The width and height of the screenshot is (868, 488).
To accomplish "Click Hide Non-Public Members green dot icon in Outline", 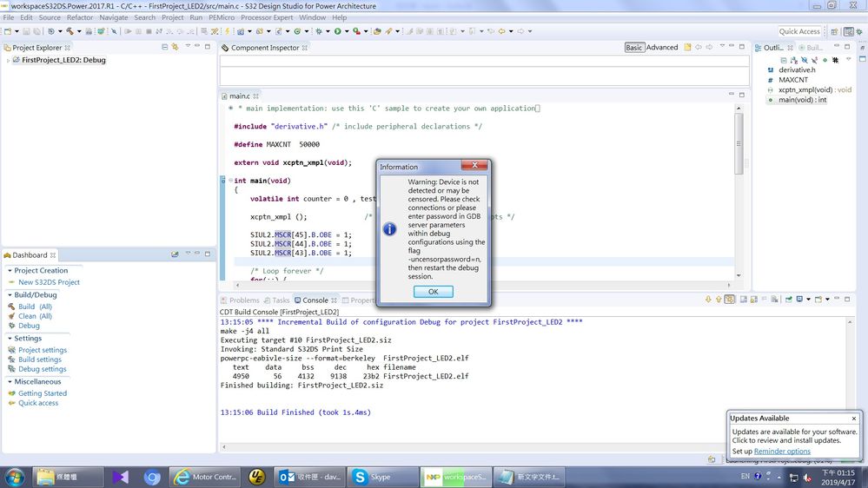I will (x=825, y=60).
